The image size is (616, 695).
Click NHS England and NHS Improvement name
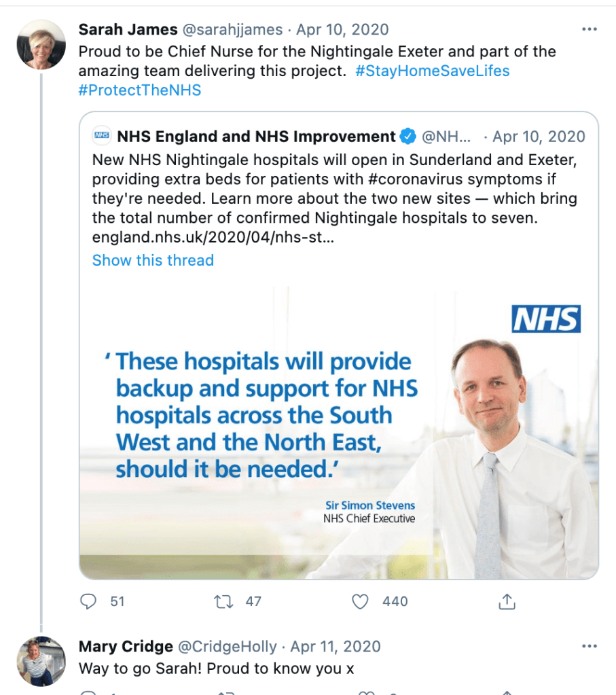(x=256, y=137)
